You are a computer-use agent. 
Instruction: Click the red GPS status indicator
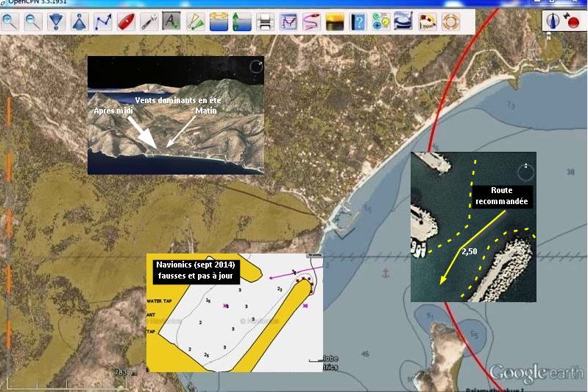(x=573, y=21)
